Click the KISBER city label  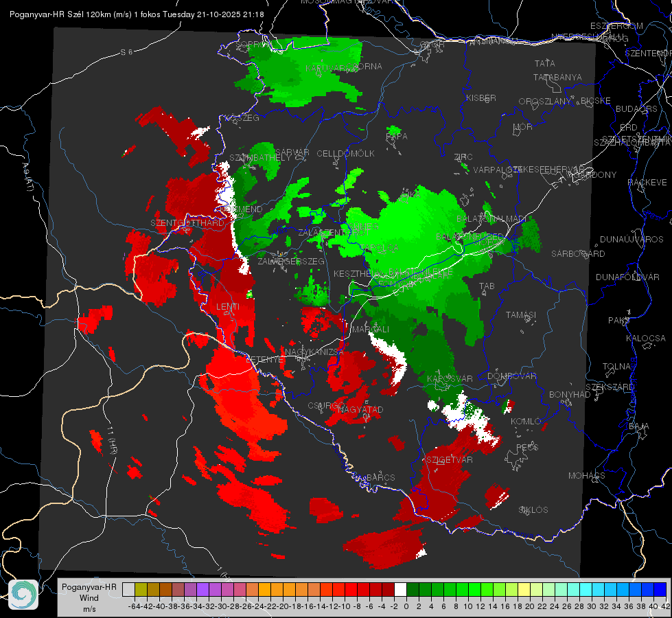click(481, 98)
